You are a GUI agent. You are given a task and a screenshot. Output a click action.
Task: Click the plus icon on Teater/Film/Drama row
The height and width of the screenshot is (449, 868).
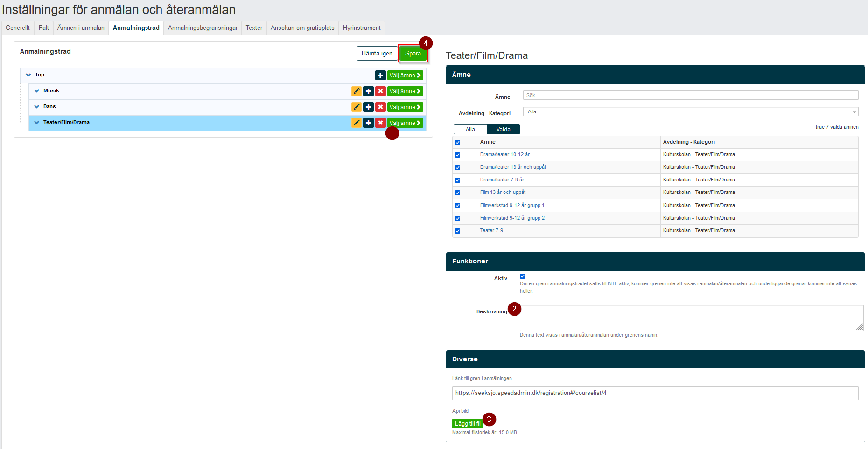369,123
